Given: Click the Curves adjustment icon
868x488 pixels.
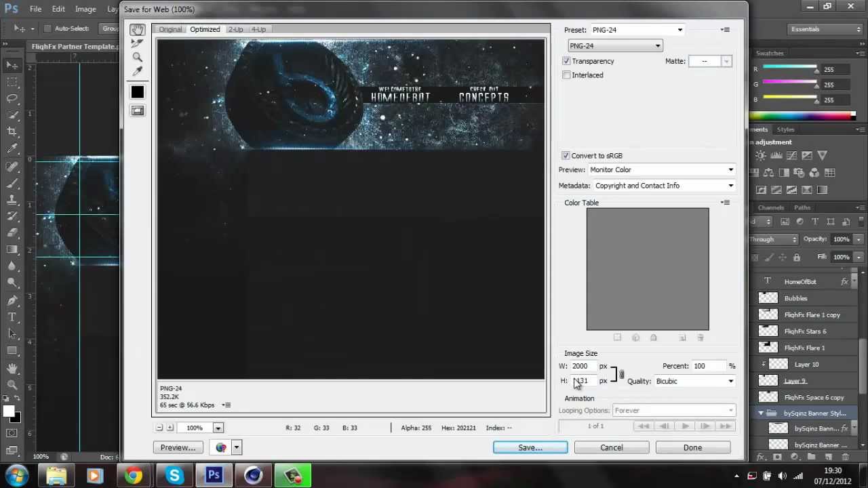Looking at the screenshot, I should 791,156.
